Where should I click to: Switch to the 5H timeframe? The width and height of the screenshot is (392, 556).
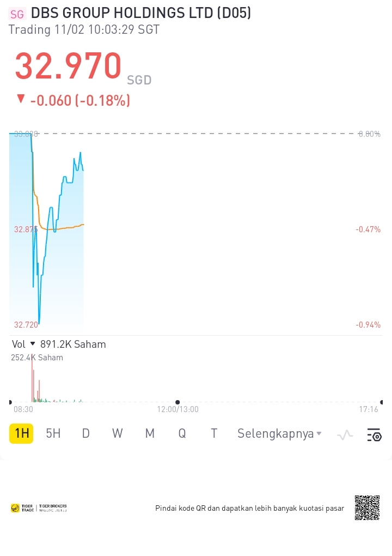click(53, 433)
